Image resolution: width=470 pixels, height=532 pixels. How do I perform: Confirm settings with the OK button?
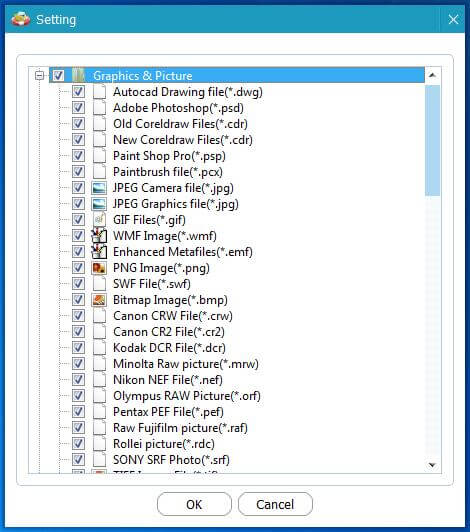point(194,504)
